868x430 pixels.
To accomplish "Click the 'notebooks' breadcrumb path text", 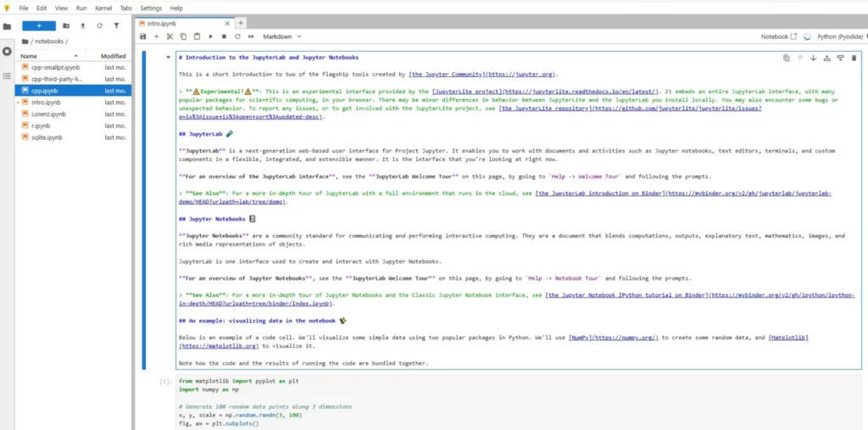I will (x=49, y=41).
